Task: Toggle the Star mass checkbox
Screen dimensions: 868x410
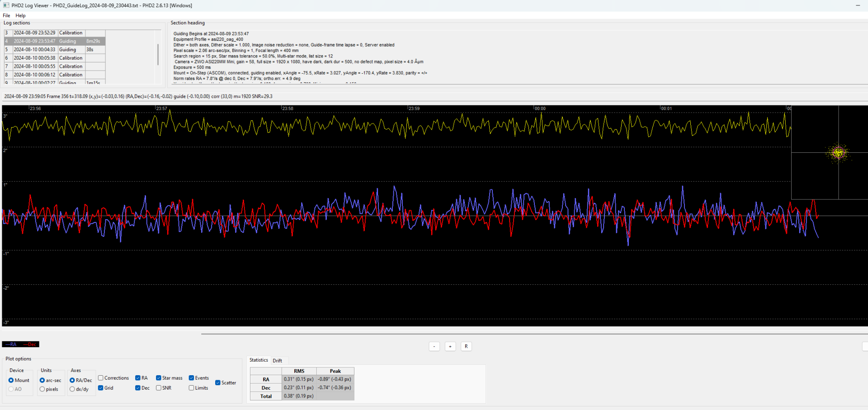Action: click(159, 378)
